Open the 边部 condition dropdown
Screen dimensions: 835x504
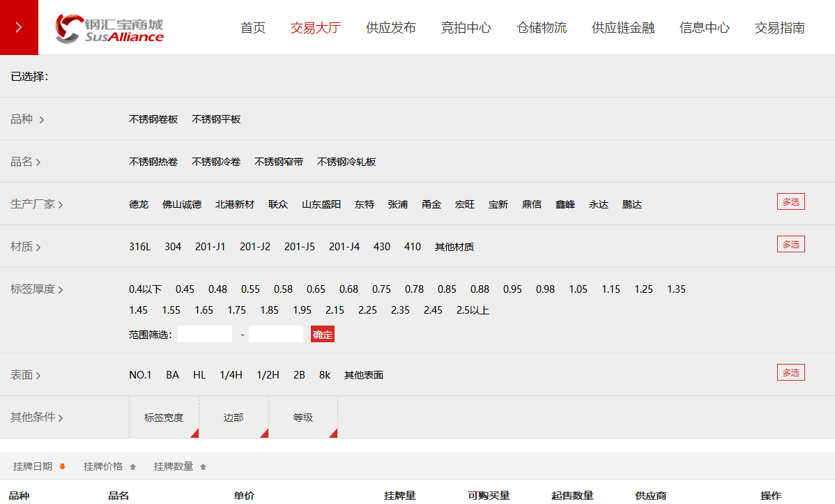pos(233,418)
